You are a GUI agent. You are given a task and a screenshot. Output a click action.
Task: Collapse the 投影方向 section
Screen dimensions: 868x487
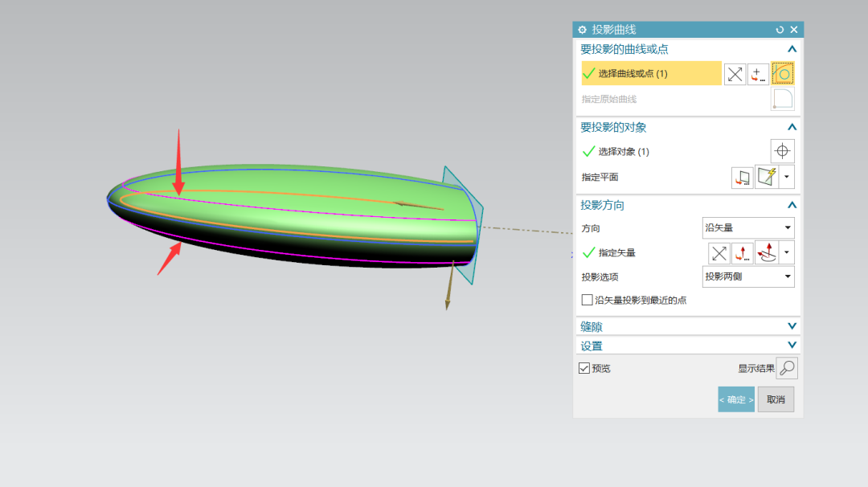point(792,205)
